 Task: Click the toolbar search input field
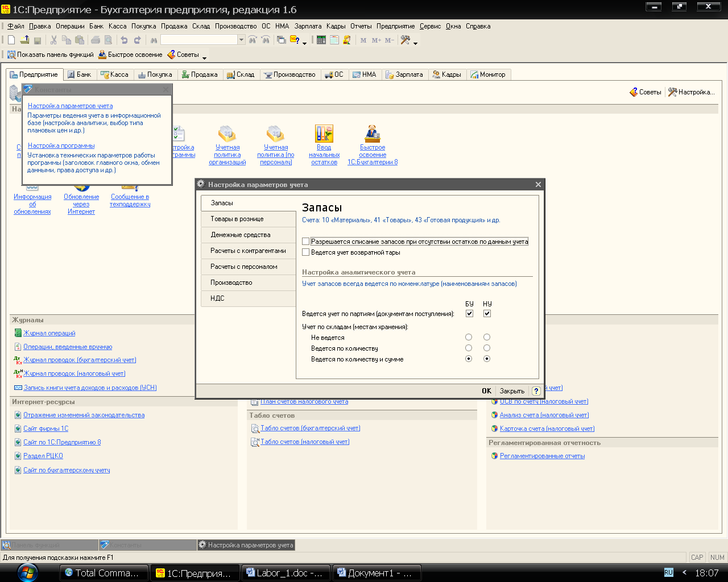(x=198, y=40)
